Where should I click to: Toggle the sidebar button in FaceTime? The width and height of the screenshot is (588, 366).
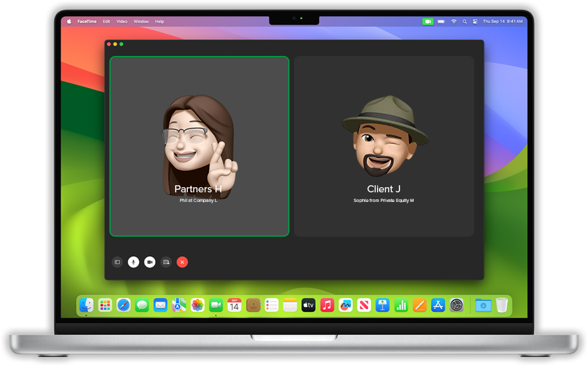click(x=117, y=262)
